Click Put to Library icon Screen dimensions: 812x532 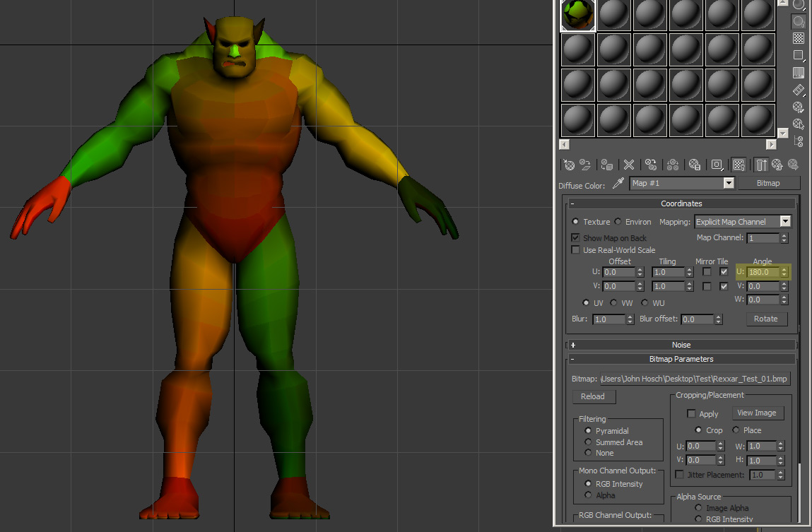pos(695,165)
